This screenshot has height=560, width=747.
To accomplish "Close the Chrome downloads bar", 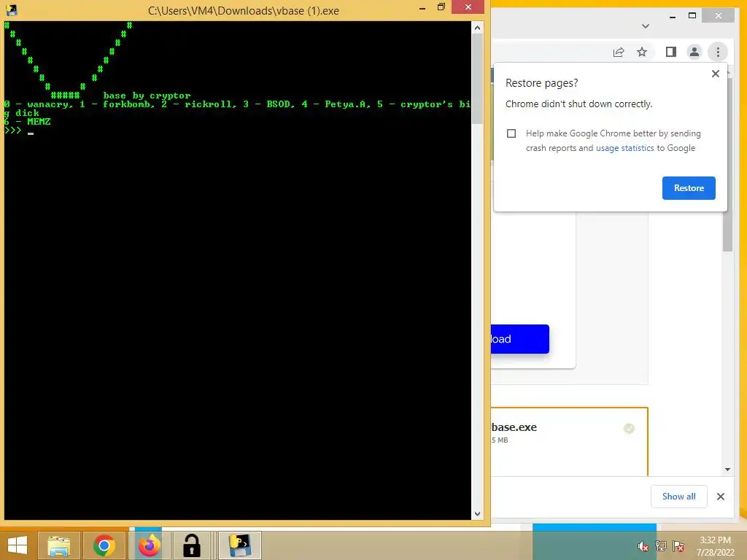I will pos(720,497).
